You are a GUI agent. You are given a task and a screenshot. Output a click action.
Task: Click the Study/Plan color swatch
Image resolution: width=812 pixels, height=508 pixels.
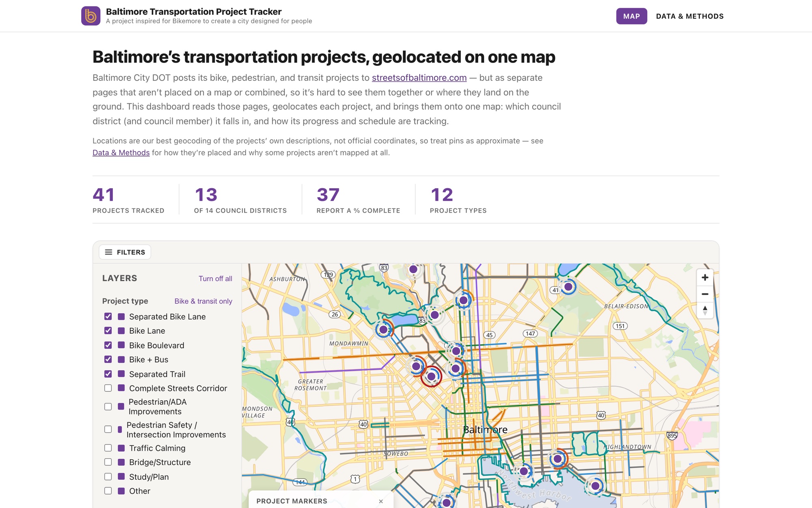coord(121,477)
